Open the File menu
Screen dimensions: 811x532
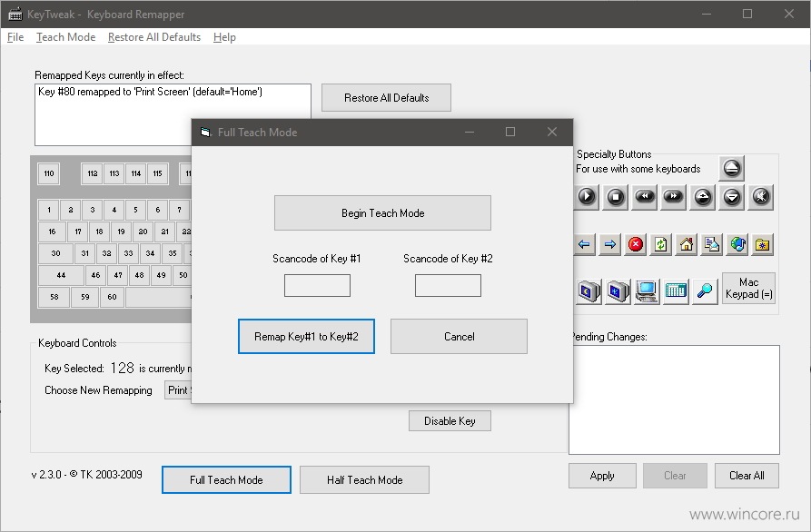(x=15, y=37)
